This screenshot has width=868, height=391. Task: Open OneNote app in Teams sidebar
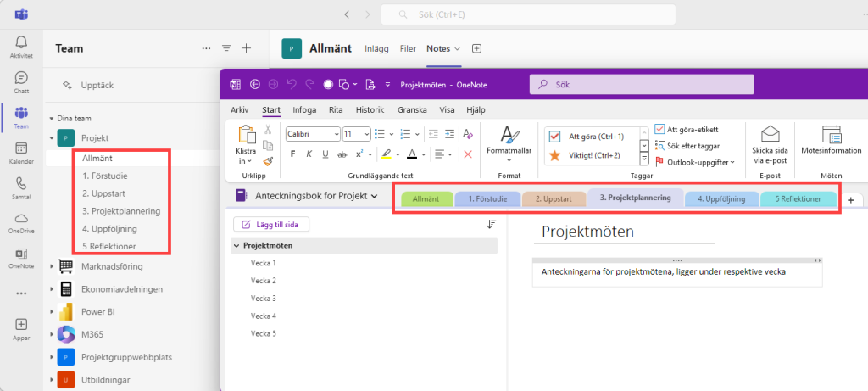pyautogui.click(x=21, y=259)
